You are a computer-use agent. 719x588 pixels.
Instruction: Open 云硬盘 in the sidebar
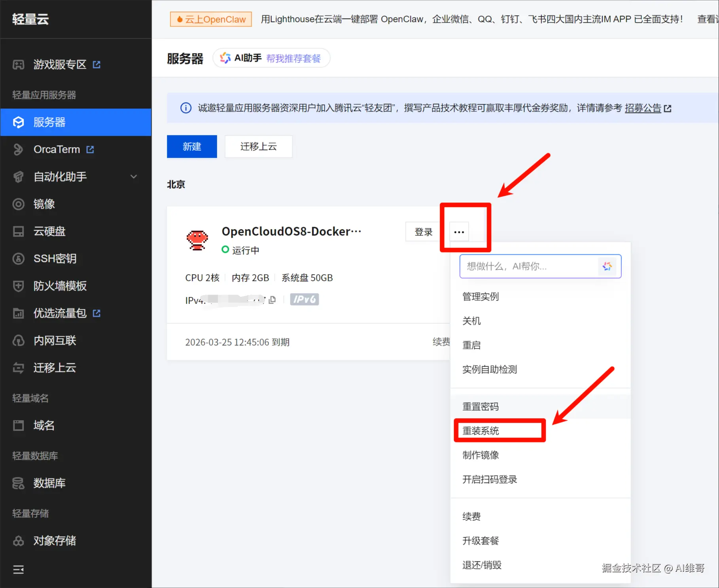[x=76, y=231]
